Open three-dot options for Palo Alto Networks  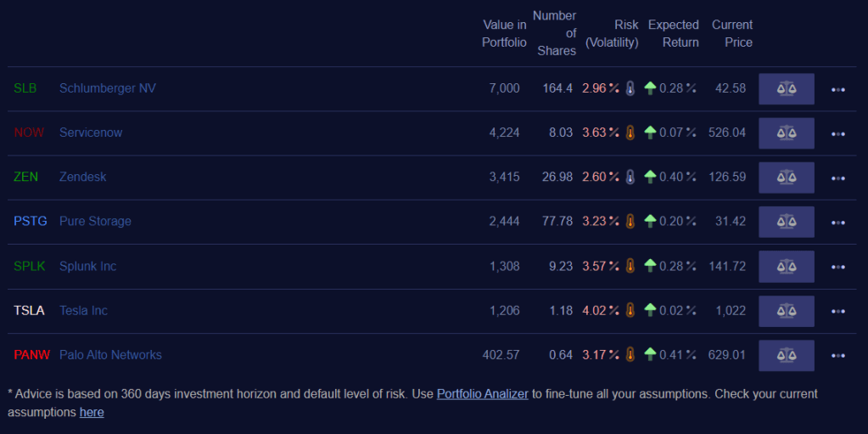click(838, 356)
